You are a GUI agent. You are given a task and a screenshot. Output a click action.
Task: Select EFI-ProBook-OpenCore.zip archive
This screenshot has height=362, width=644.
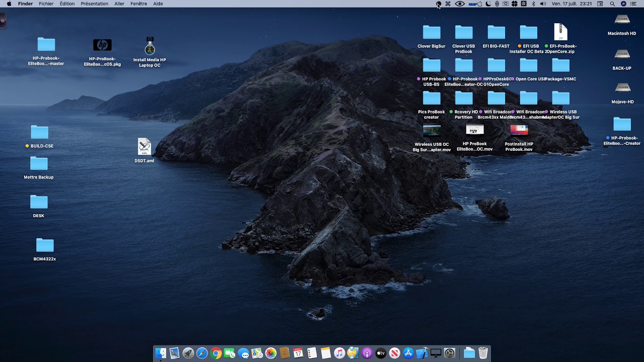point(560,32)
